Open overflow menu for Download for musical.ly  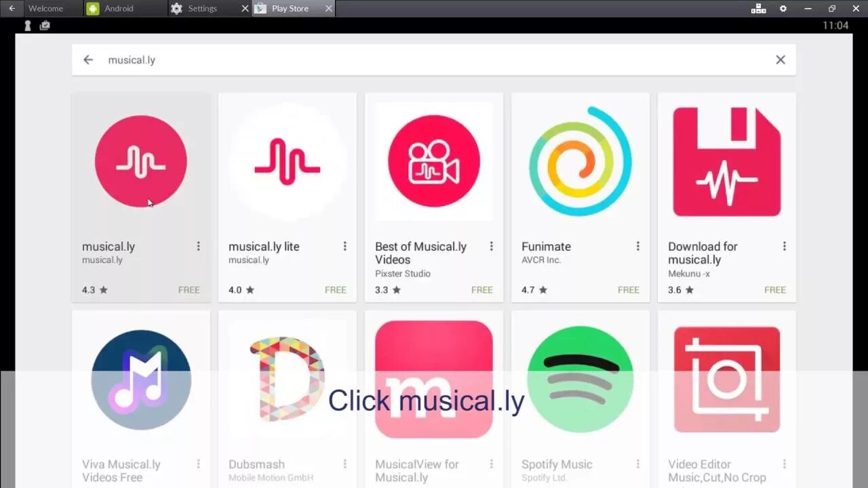tap(784, 246)
